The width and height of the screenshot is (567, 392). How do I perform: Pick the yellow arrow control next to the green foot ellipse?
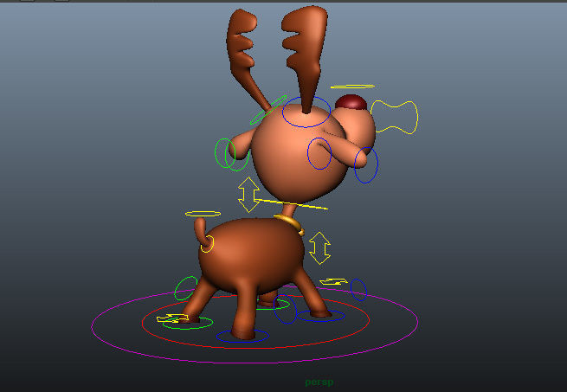(173, 318)
